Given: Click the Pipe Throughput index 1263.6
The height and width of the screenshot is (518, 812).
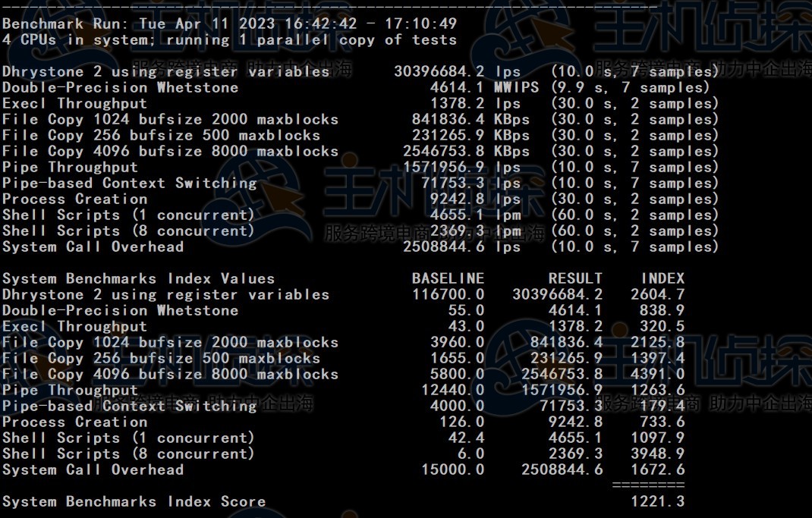Looking at the screenshot, I should coord(658,391).
